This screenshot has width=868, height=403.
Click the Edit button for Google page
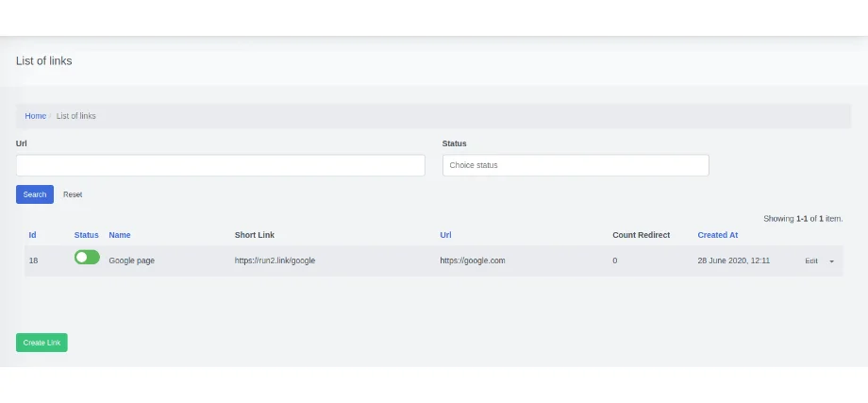(x=810, y=261)
